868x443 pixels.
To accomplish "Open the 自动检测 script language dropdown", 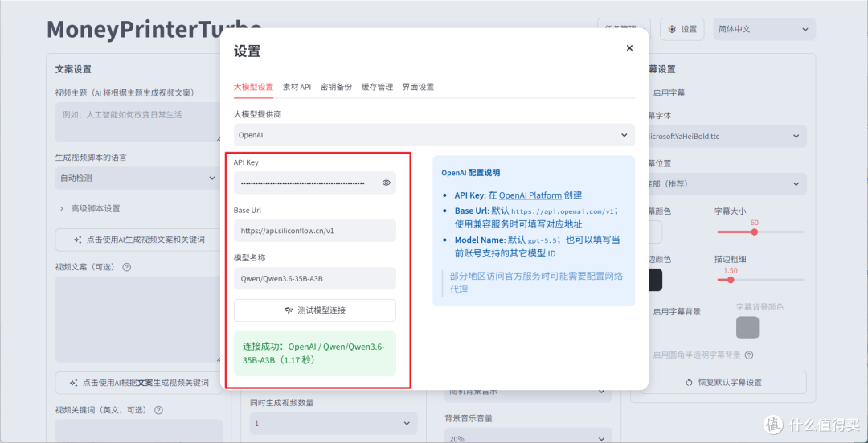I will (x=138, y=178).
